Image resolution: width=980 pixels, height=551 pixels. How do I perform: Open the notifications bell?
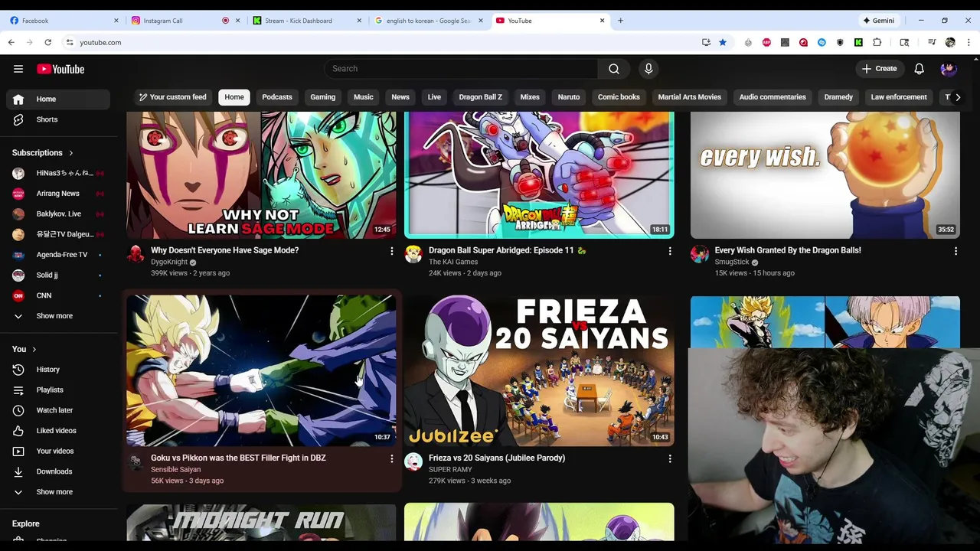pos(920,69)
